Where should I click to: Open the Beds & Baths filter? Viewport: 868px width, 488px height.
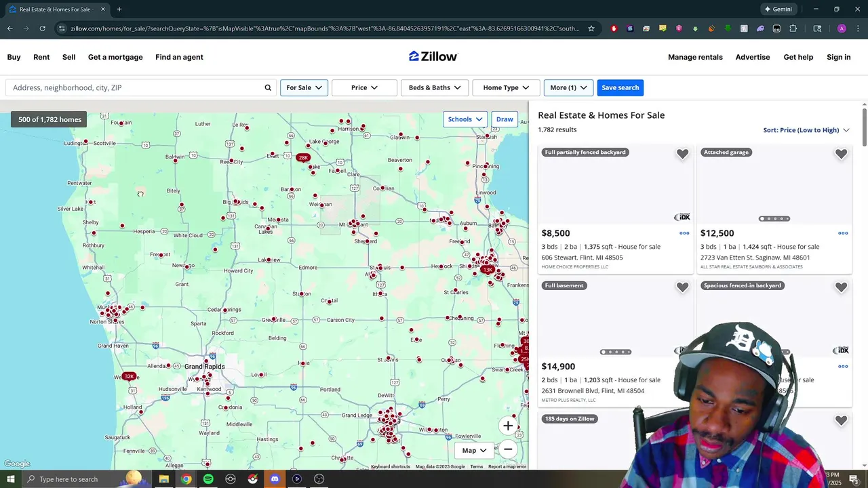(x=435, y=87)
